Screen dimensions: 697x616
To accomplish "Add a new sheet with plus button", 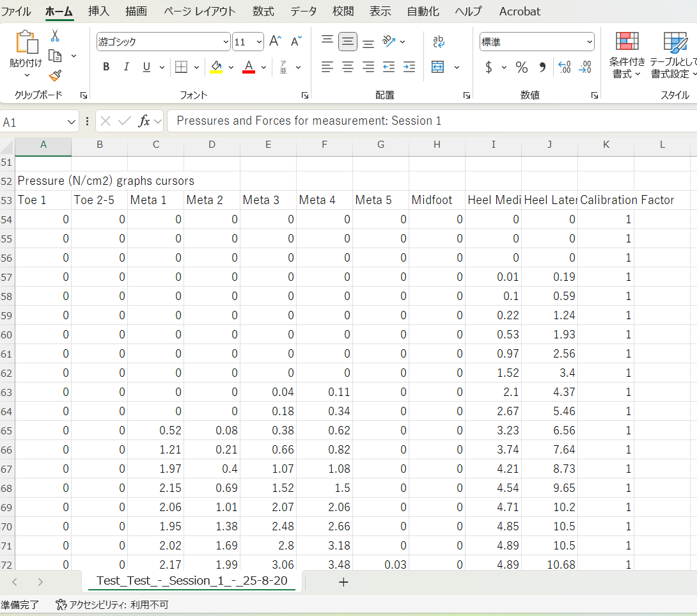I will click(x=343, y=581).
